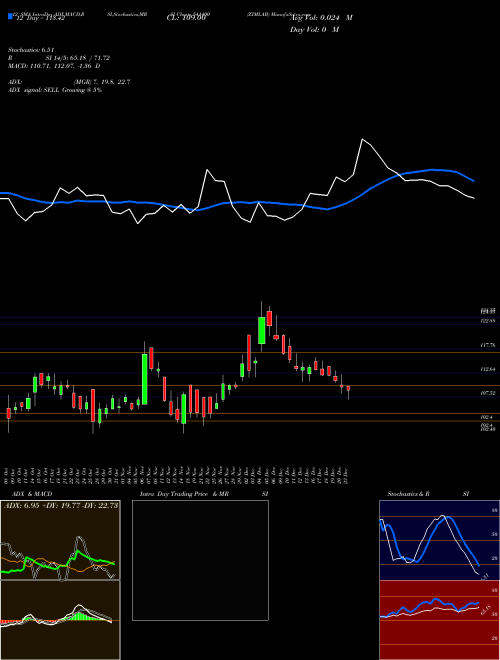Click the MACD histogram panel with green bars
The image size is (500, 660).
pyautogui.click(x=60, y=620)
